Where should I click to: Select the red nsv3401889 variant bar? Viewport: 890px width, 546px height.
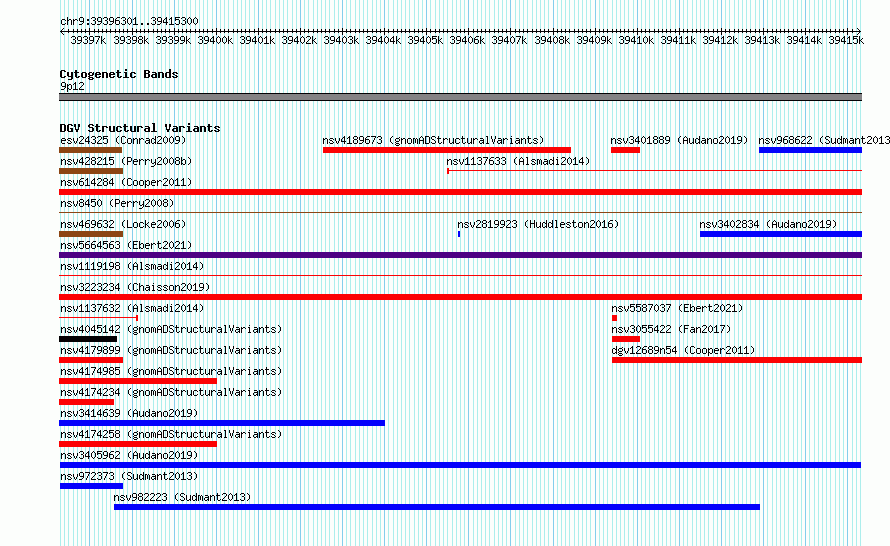click(625, 150)
